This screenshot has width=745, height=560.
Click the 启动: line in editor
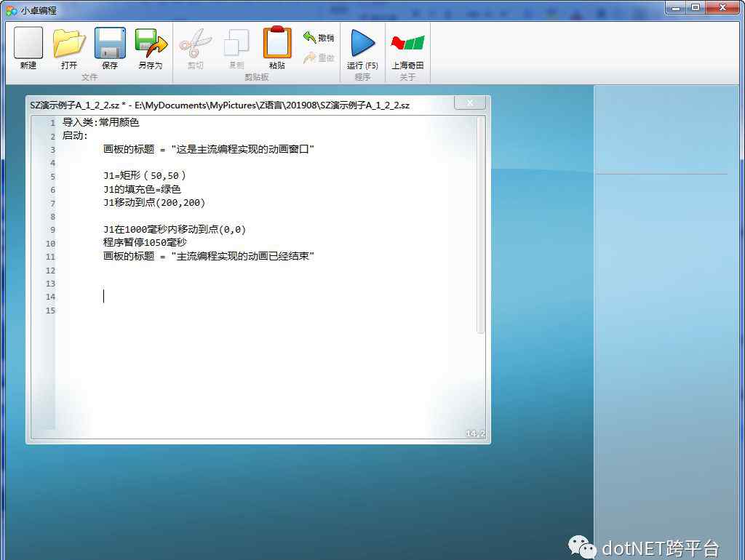pyautogui.click(x=75, y=136)
